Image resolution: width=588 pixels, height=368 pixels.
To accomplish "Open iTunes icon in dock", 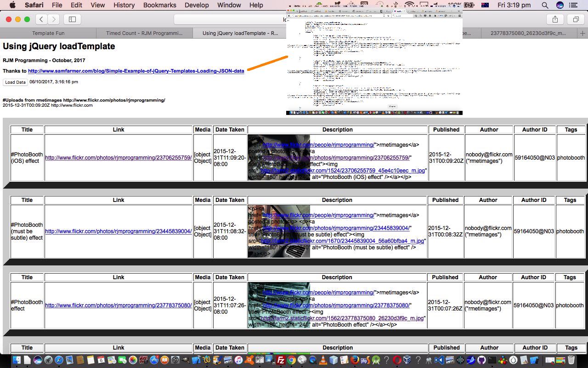I will pyautogui.click(x=238, y=360).
